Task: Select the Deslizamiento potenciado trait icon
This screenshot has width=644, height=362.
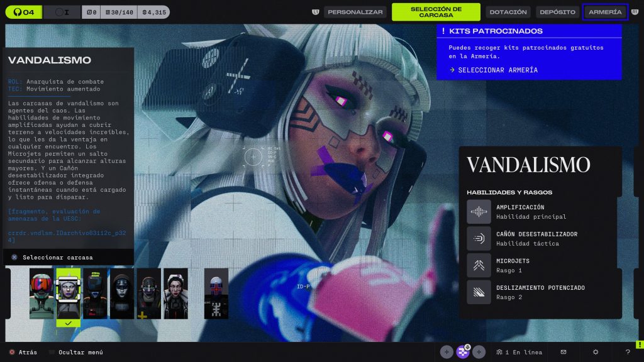Action: point(479,292)
